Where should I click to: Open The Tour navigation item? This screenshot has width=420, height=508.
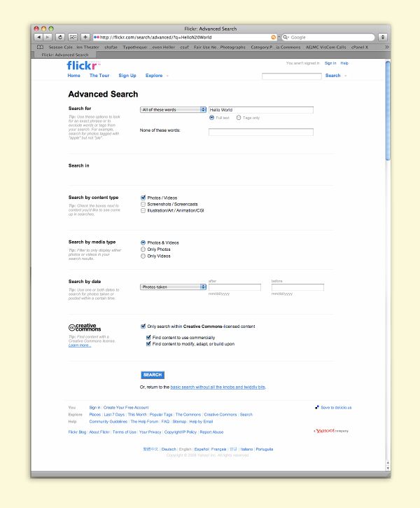(x=99, y=76)
